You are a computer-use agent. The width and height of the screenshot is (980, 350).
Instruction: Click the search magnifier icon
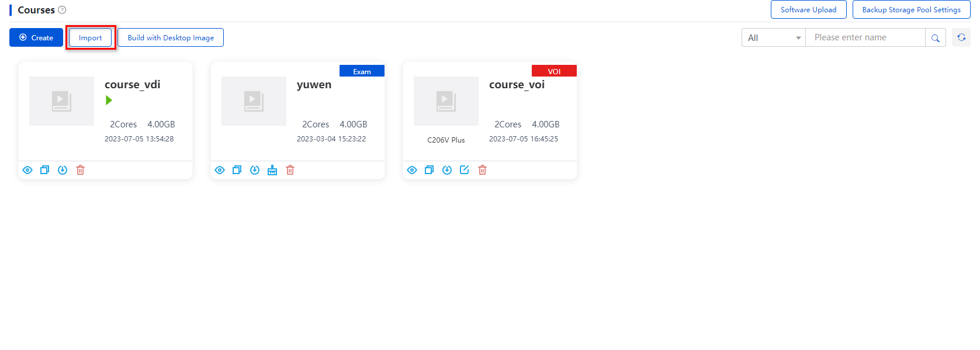[x=936, y=38]
